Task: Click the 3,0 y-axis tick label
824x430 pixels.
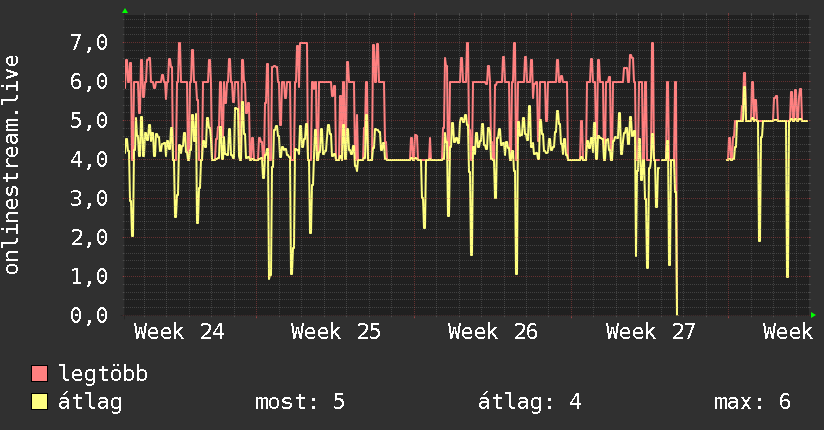Action: click(x=89, y=198)
